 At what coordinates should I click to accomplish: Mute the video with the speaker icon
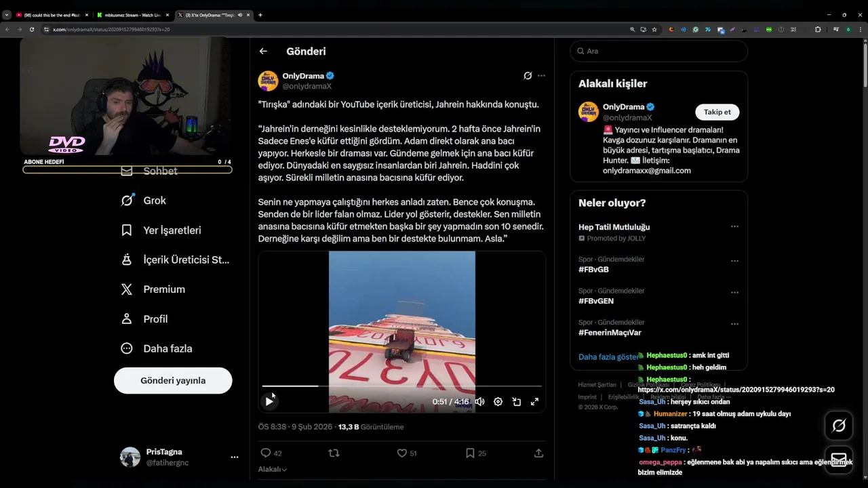point(479,401)
